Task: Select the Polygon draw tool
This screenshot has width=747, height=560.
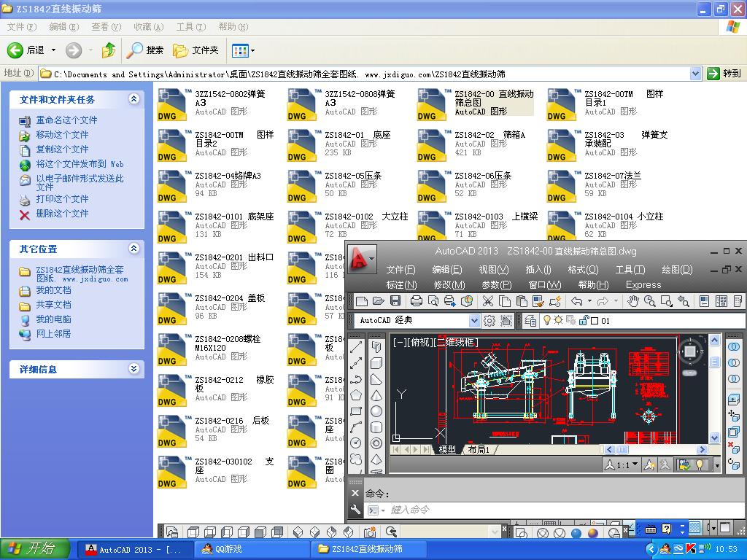Action: tap(356, 395)
